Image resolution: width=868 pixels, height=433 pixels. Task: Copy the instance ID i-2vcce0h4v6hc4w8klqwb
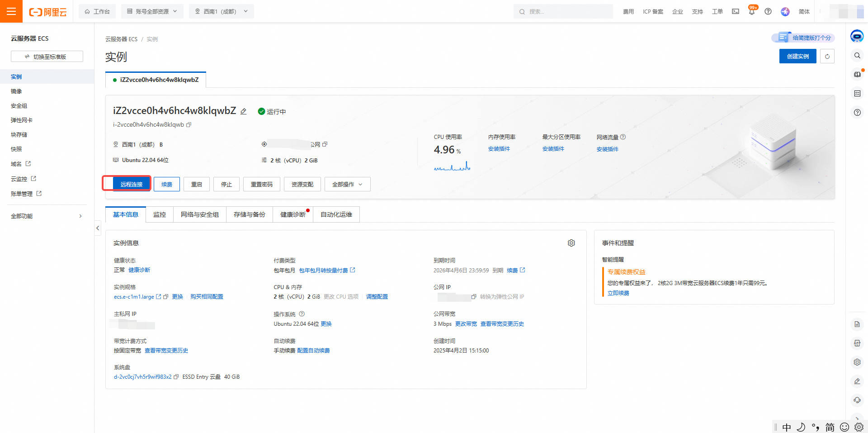coord(189,125)
